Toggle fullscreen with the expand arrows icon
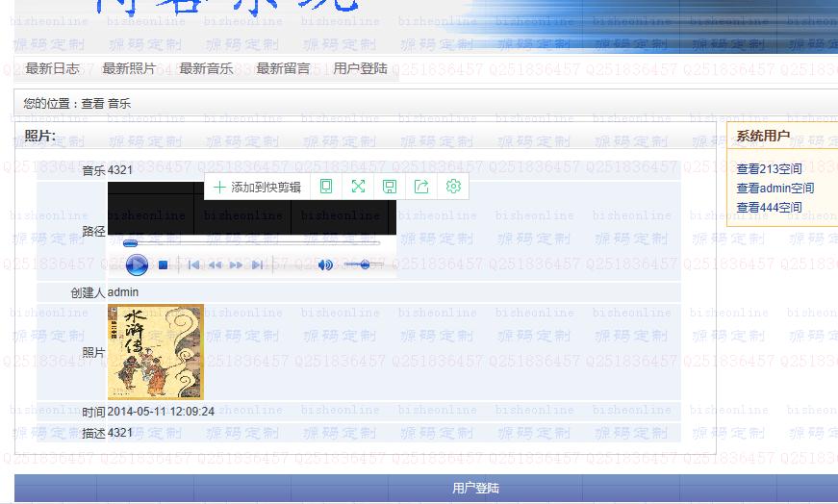 pyautogui.click(x=358, y=186)
